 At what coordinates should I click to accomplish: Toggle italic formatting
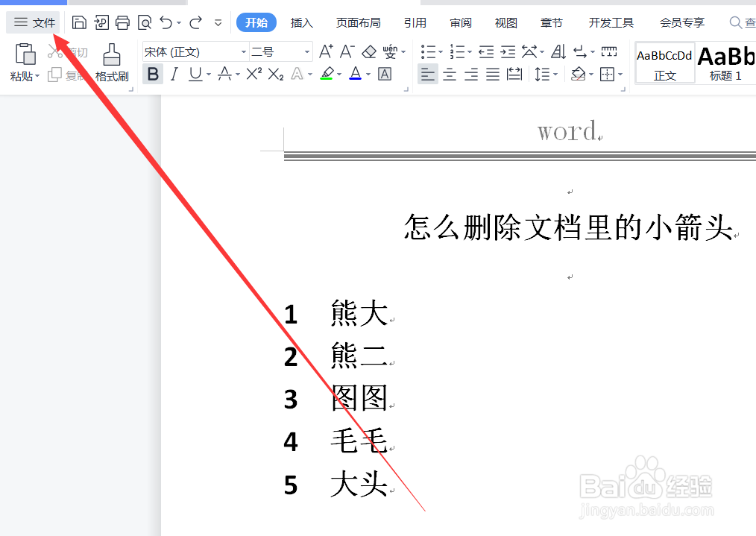coord(174,74)
